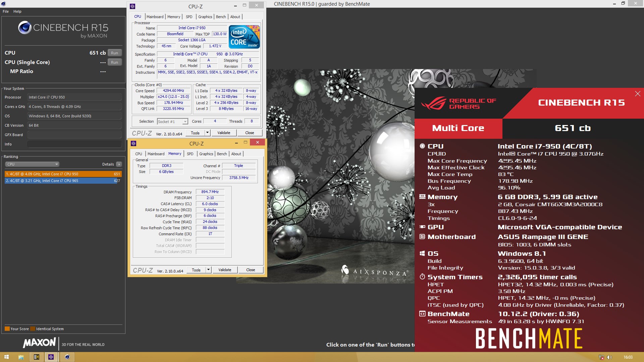Click the BenchMate section icon near the bottom
Viewport: 644px width, 362px height.
(422, 314)
